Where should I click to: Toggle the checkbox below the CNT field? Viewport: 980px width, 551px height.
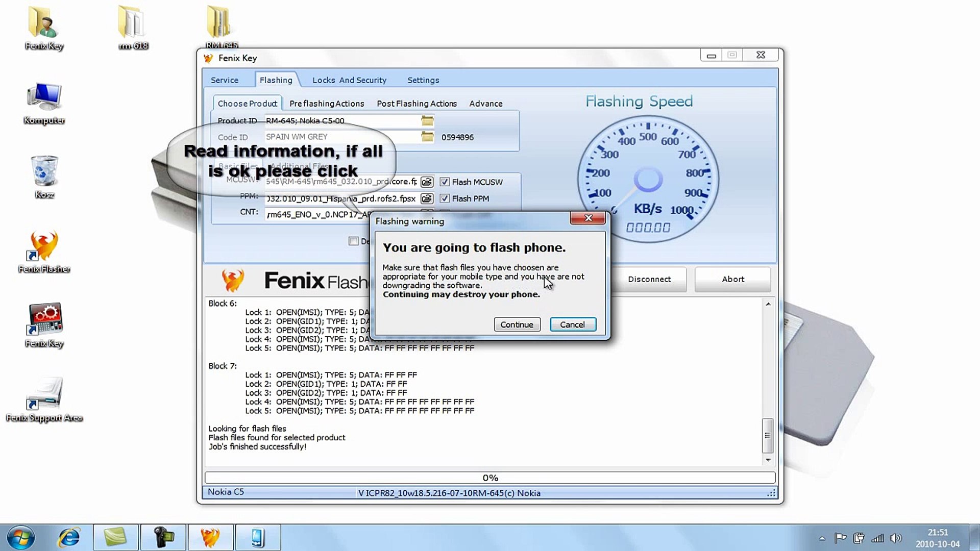pos(353,241)
